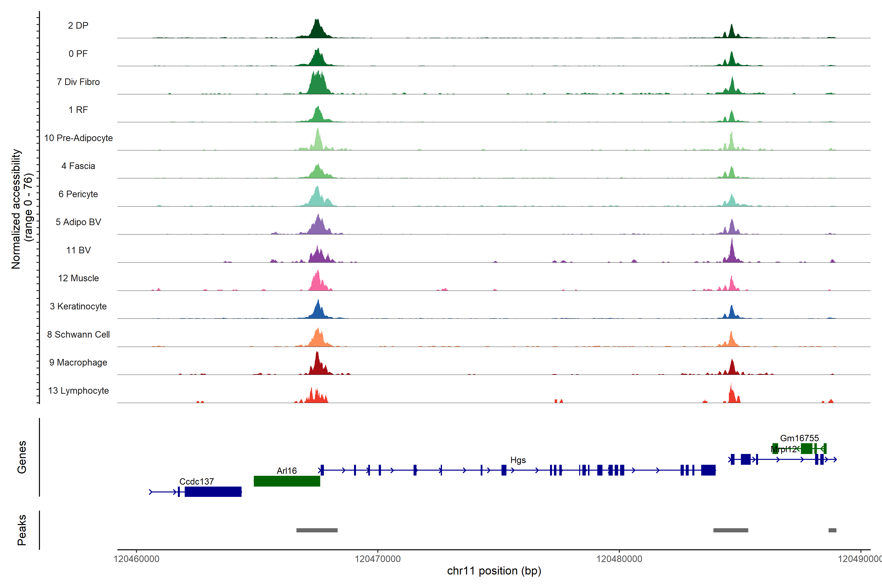This screenshot has height=588, width=882.
Task: Click the Arl16 green gene block
Action: pyautogui.click(x=287, y=481)
